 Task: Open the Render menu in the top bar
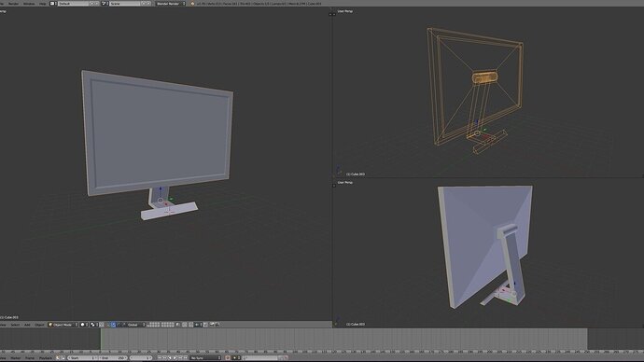(13, 4)
